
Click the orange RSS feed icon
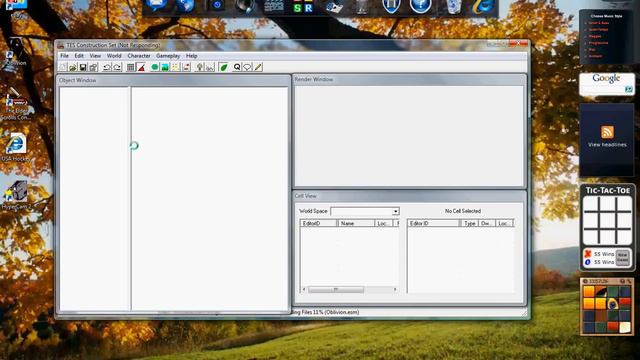pos(607,132)
